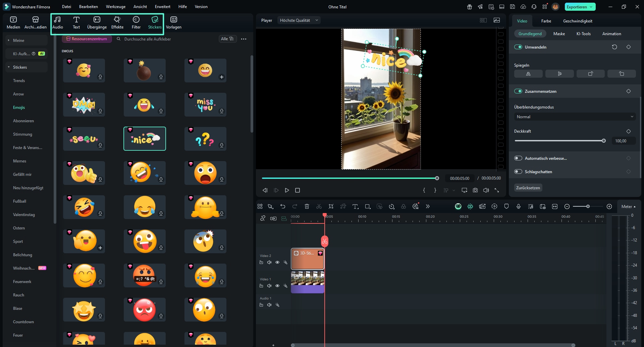Viewport: 644px width, 347px height.
Task: Switch to the Geschwindigkeit tab
Action: coord(578,21)
